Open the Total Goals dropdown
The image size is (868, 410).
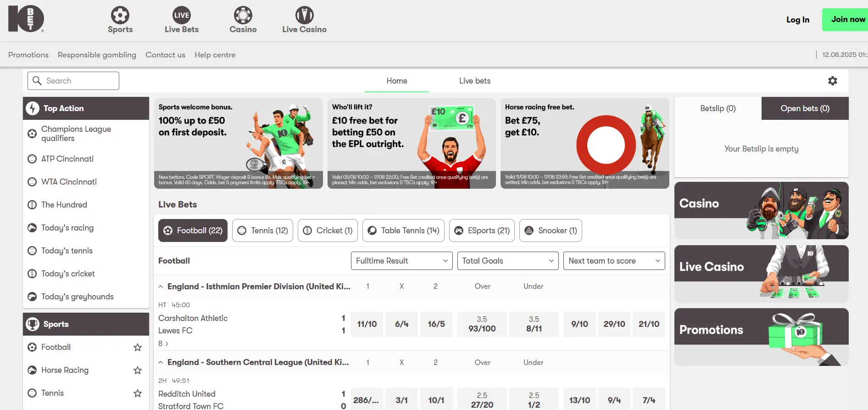coord(508,261)
